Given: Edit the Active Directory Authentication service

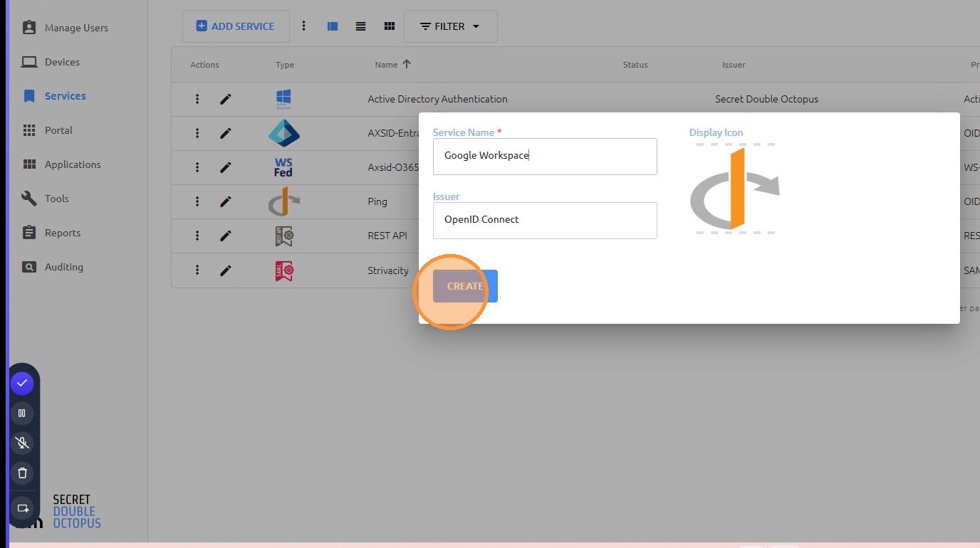Looking at the screenshot, I should click(226, 99).
